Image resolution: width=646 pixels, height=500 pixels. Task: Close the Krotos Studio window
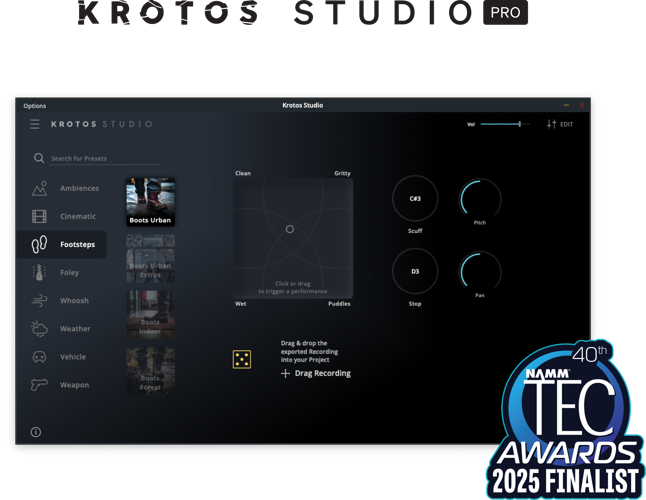[582, 105]
